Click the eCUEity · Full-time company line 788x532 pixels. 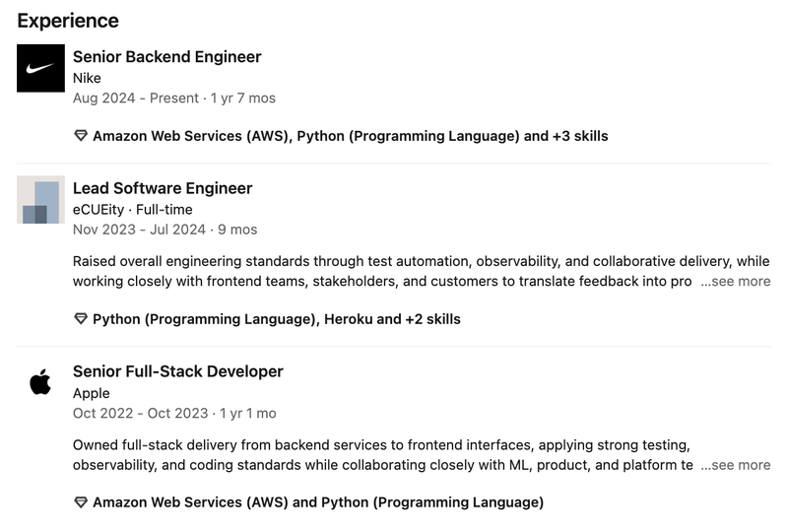[132, 210]
